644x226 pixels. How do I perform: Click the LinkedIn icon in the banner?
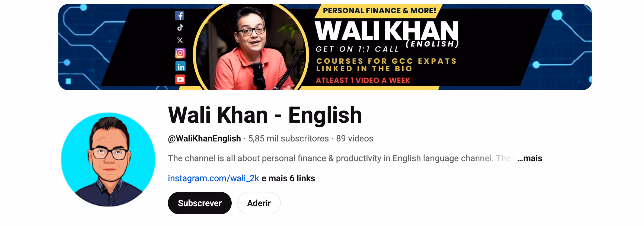pos(180,66)
